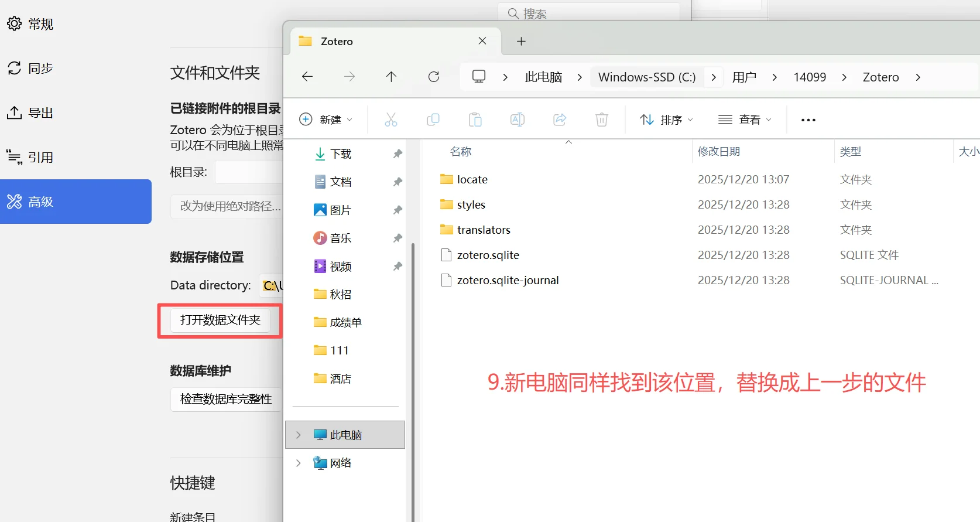Open the 导出 export settings pane
The width and height of the screenshot is (980, 522).
30,113
